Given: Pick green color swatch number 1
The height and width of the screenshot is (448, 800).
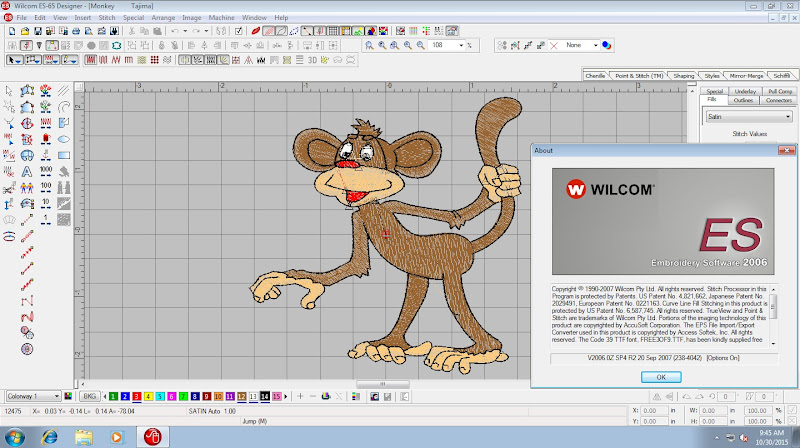Looking at the screenshot, I should pos(111,396).
